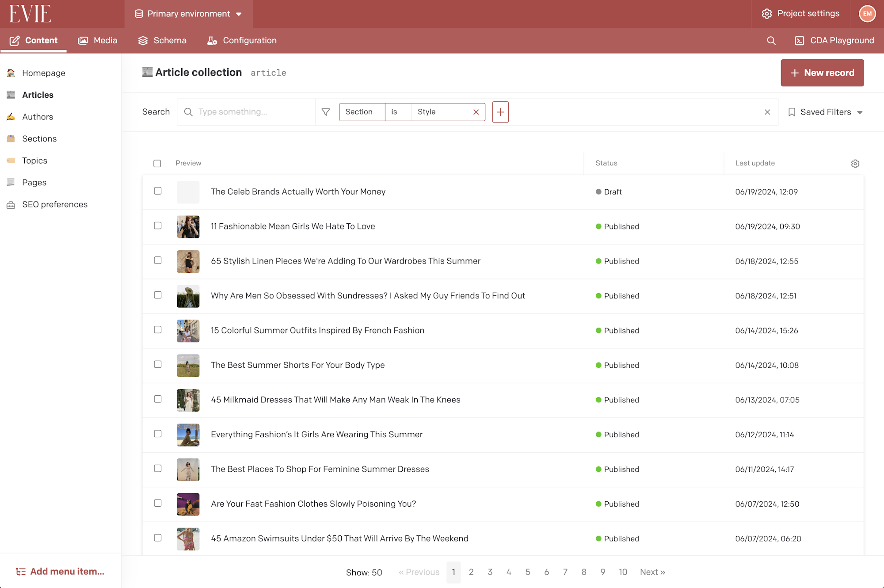Expand the Primary environment dropdown
This screenshot has height=588, width=884.
tap(189, 14)
